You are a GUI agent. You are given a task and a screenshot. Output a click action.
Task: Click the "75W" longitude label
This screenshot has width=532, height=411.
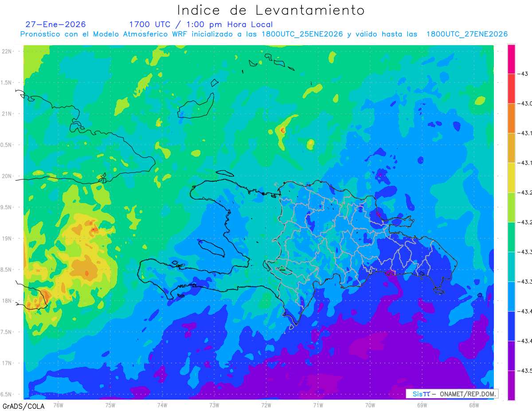point(110,405)
